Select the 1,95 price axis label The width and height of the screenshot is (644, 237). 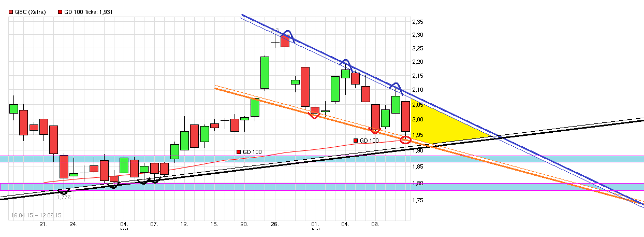click(418, 135)
